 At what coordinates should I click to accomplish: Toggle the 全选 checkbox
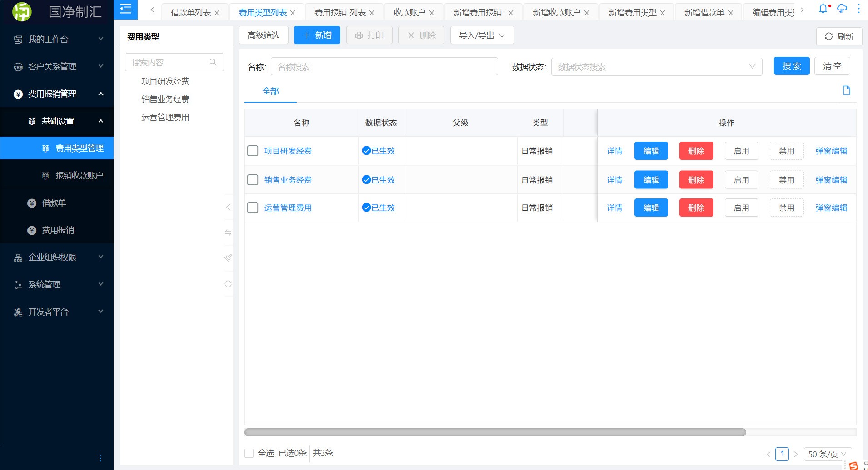pos(249,453)
